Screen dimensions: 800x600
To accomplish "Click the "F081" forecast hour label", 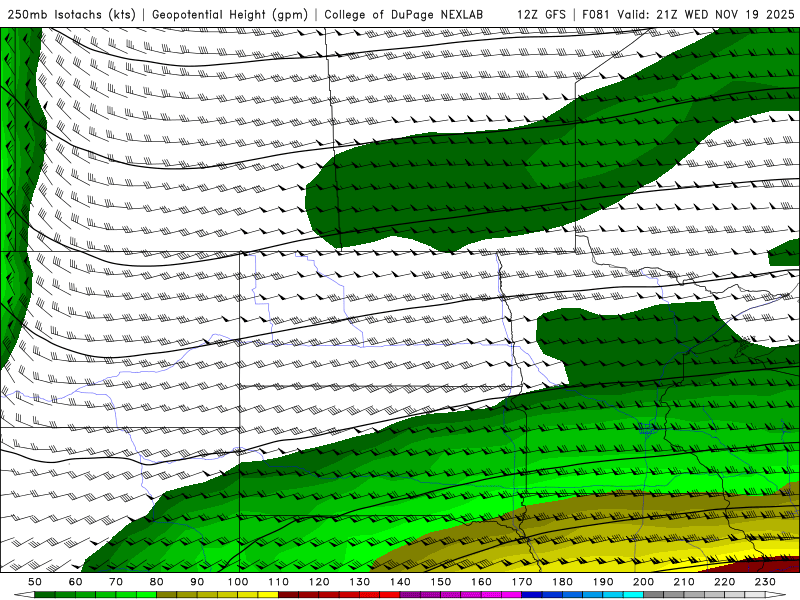I will (x=596, y=14).
